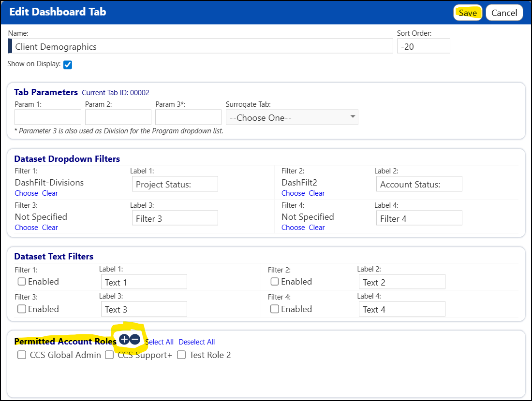Edit the Filter 3 label field

tap(175, 218)
